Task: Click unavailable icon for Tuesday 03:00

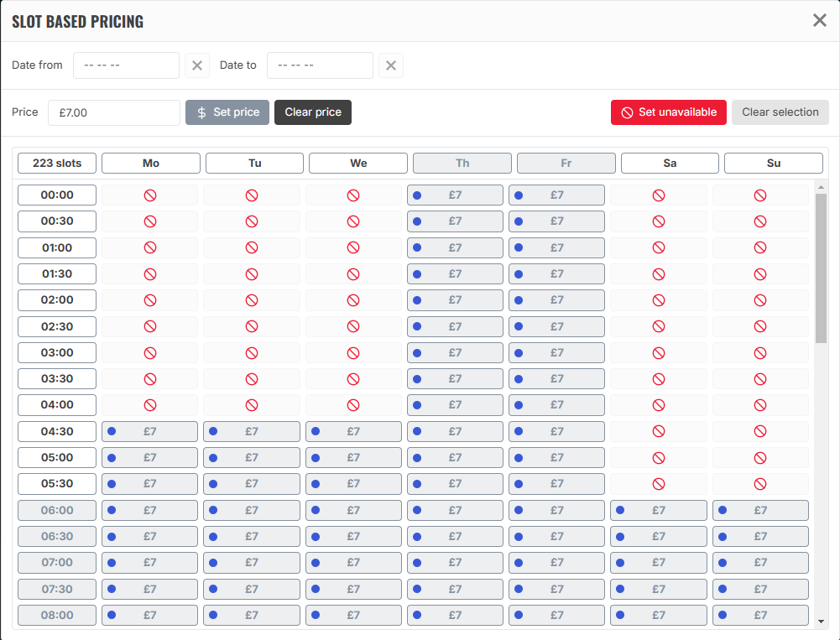Action: point(252,353)
